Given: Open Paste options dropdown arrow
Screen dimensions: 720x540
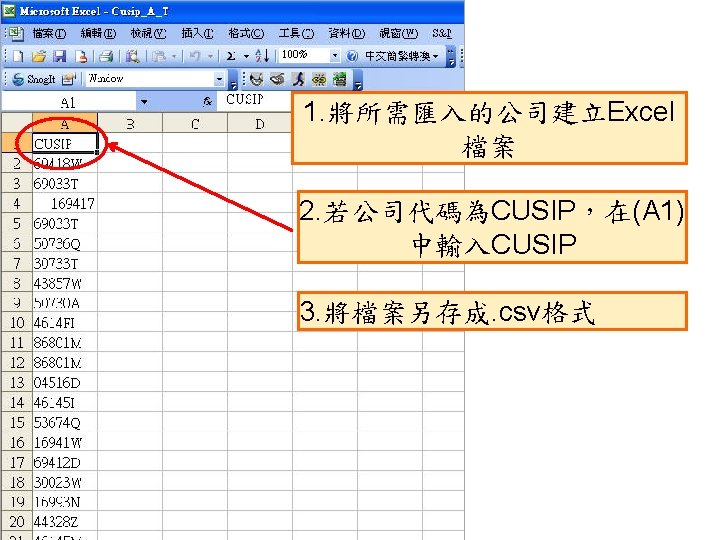Looking at the screenshot, I should 174,56.
